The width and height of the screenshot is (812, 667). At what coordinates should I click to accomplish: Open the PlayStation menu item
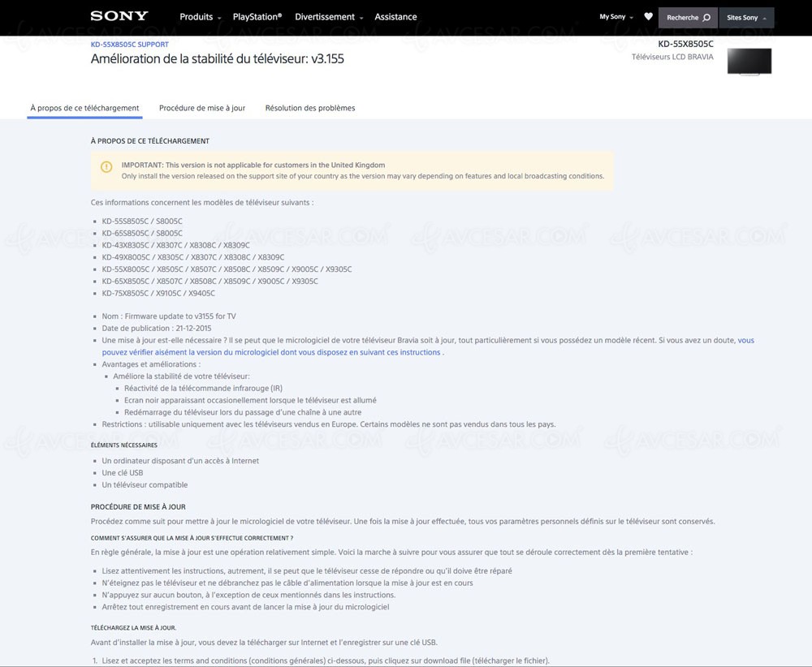[257, 16]
